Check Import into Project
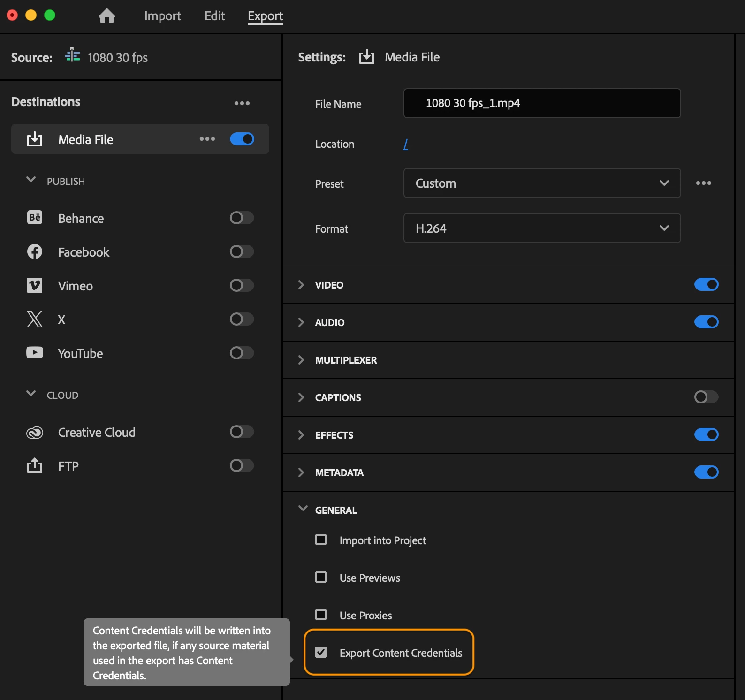 tap(321, 540)
